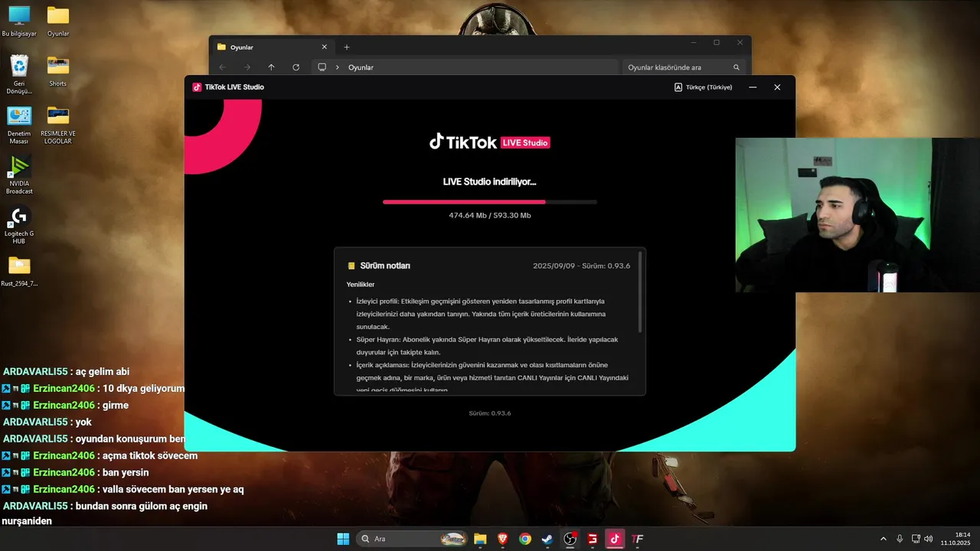The height and width of the screenshot is (551, 980).
Task: Go up one folder in File Explorer
Action: click(271, 67)
